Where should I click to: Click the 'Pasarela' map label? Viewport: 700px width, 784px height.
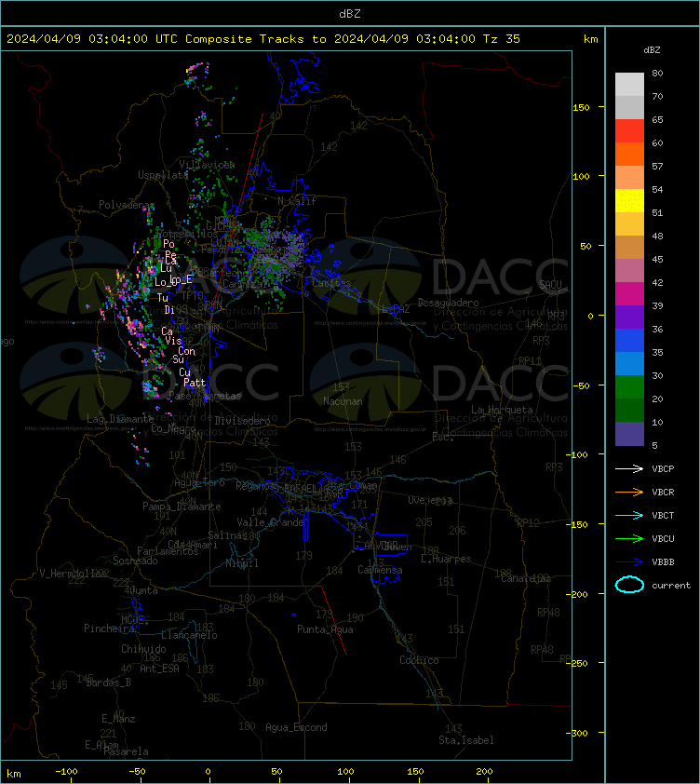[126, 751]
